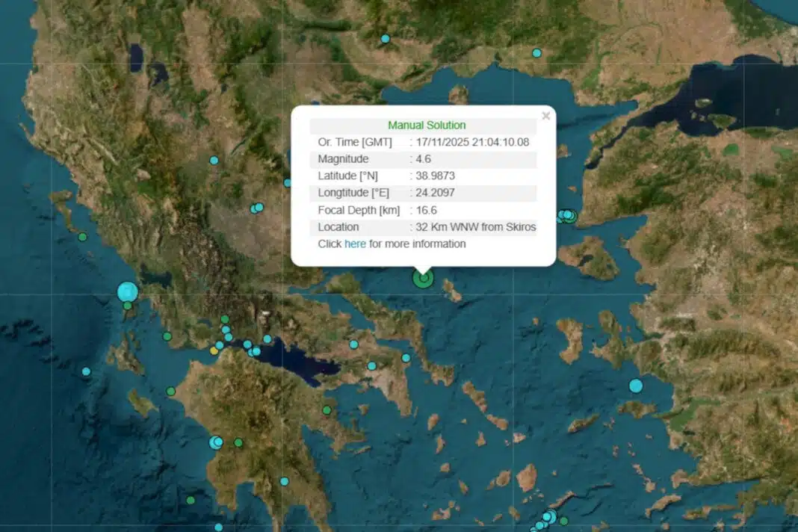Select the green marker in the northwest Peloponnese

click(171, 391)
